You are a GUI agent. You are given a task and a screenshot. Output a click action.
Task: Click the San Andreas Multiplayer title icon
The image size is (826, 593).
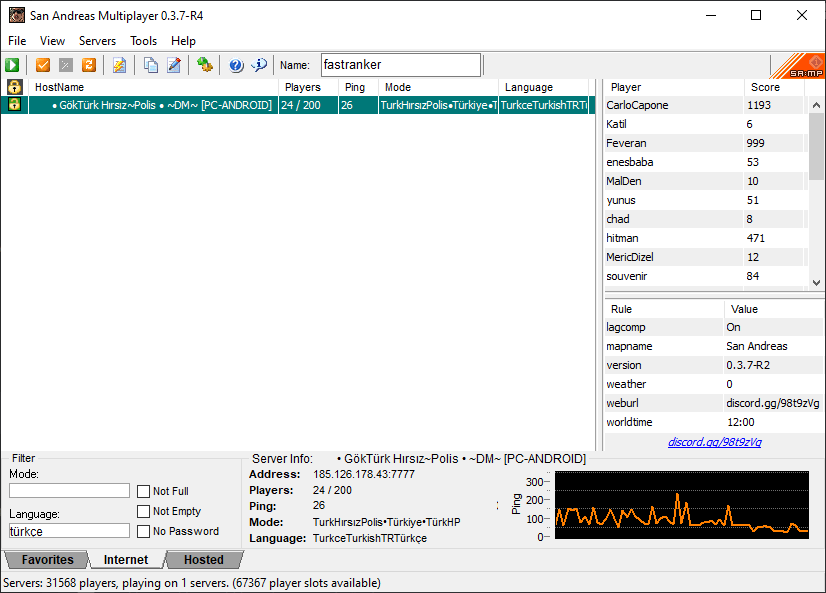click(17, 15)
